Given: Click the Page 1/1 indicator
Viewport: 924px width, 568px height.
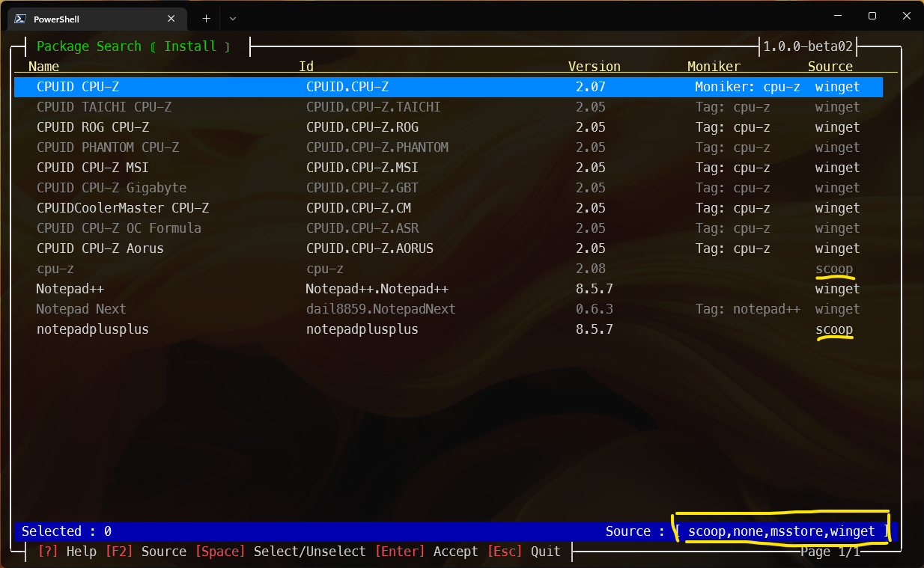Looking at the screenshot, I should coord(830,552).
